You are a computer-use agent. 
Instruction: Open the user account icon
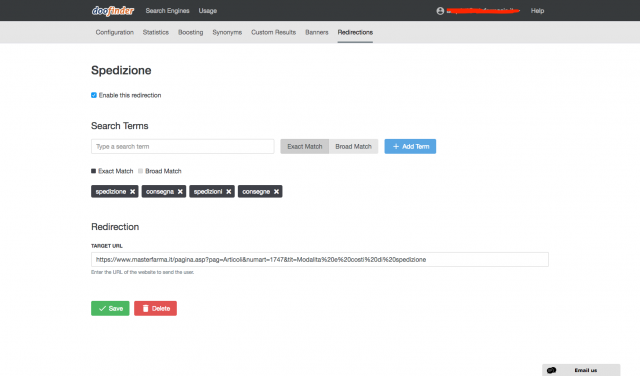tap(440, 11)
